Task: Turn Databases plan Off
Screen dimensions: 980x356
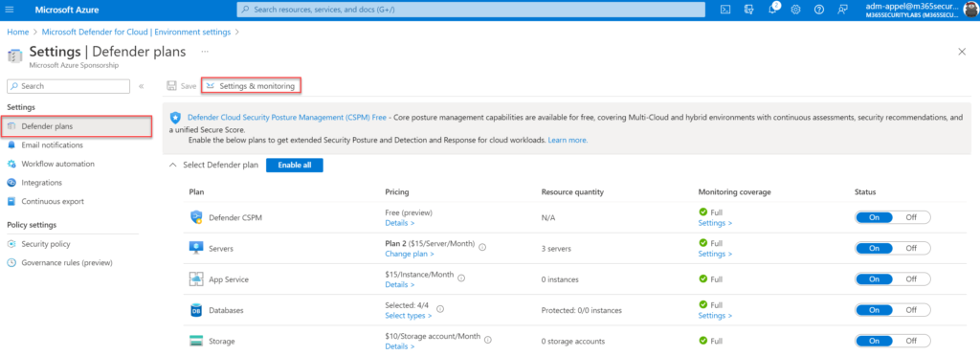Action: click(x=911, y=310)
